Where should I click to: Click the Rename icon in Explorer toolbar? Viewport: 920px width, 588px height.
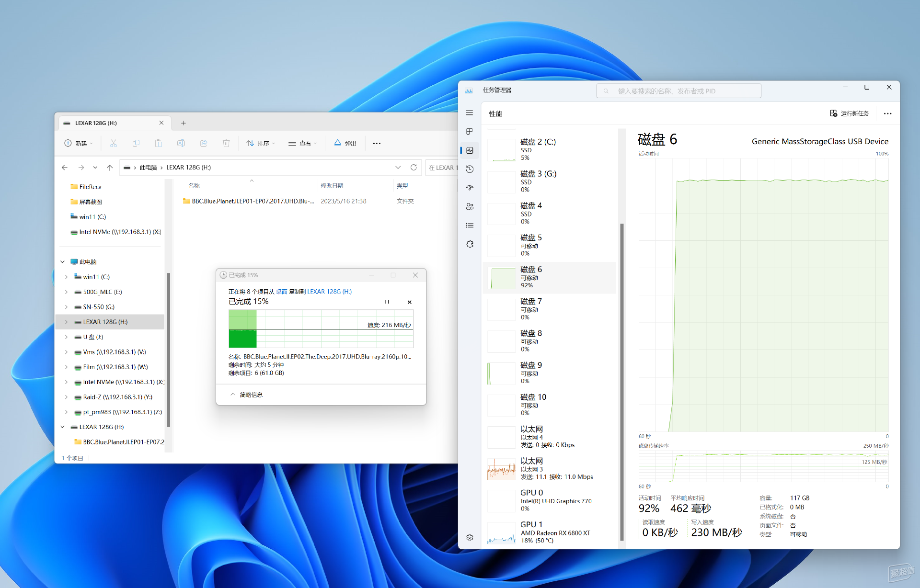181,143
